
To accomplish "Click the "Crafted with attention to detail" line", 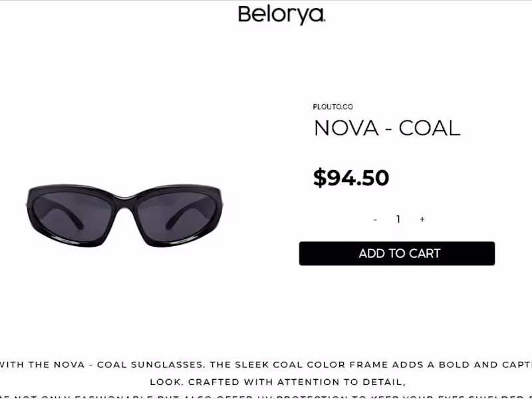I will click(277, 382).
